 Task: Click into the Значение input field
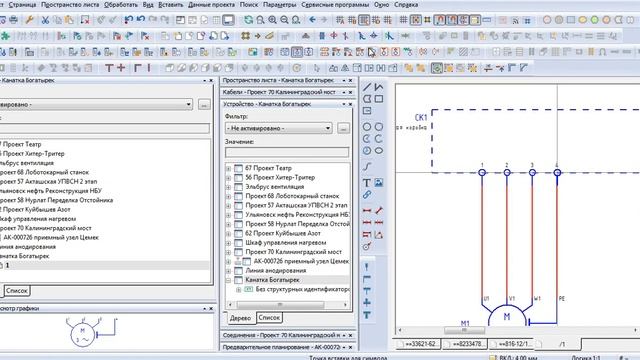coord(287,152)
